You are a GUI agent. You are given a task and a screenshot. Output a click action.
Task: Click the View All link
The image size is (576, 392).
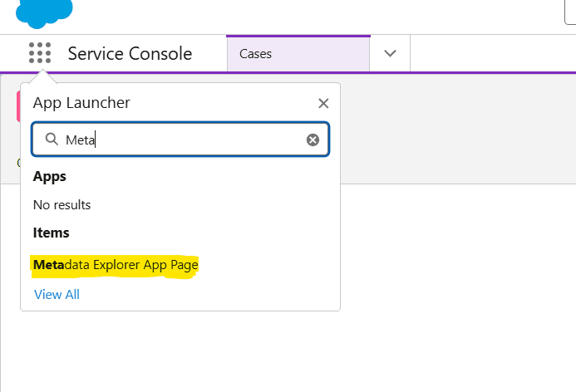click(x=57, y=294)
